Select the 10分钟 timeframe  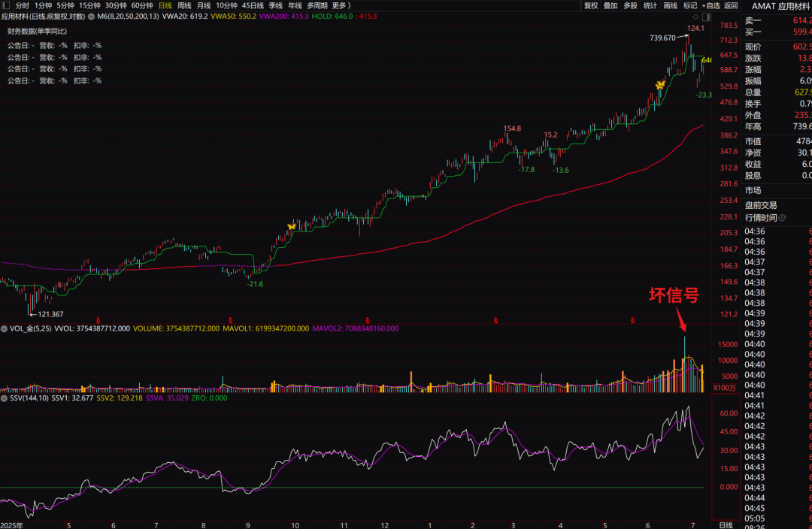226,6
